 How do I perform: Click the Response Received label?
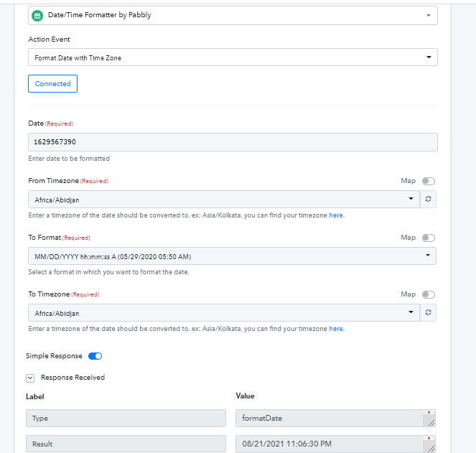(73, 378)
